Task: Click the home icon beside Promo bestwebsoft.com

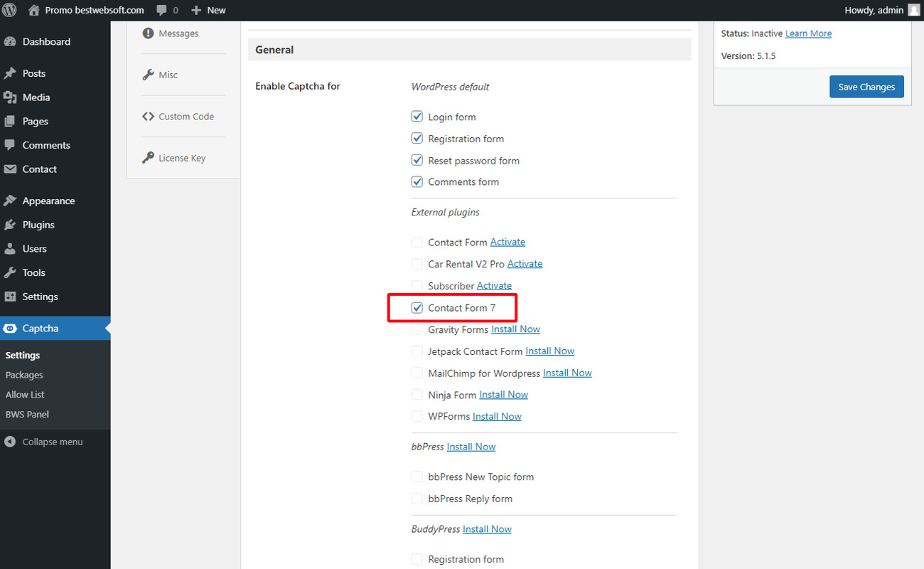Action: (34, 10)
